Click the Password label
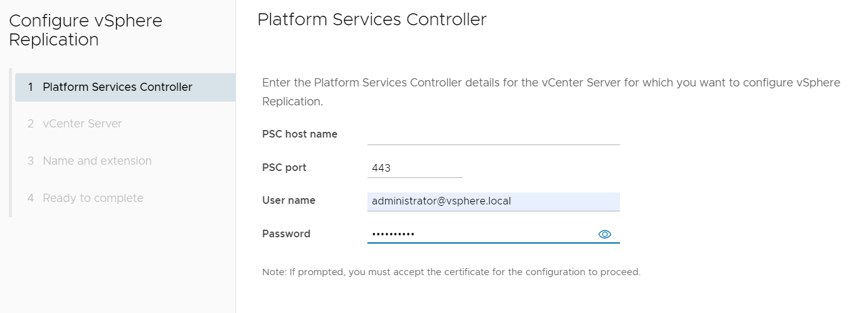 tap(286, 234)
